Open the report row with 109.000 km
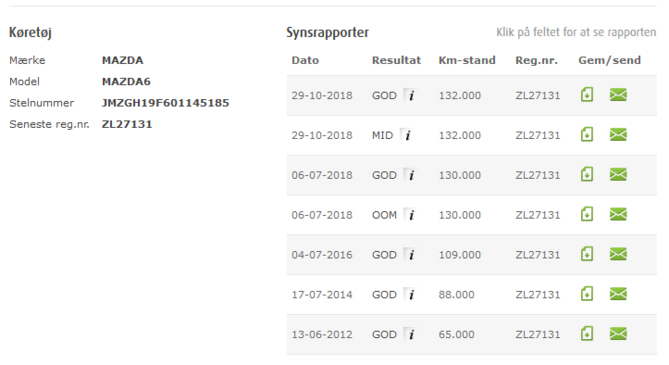The image size is (669, 365). click(x=471, y=255)
